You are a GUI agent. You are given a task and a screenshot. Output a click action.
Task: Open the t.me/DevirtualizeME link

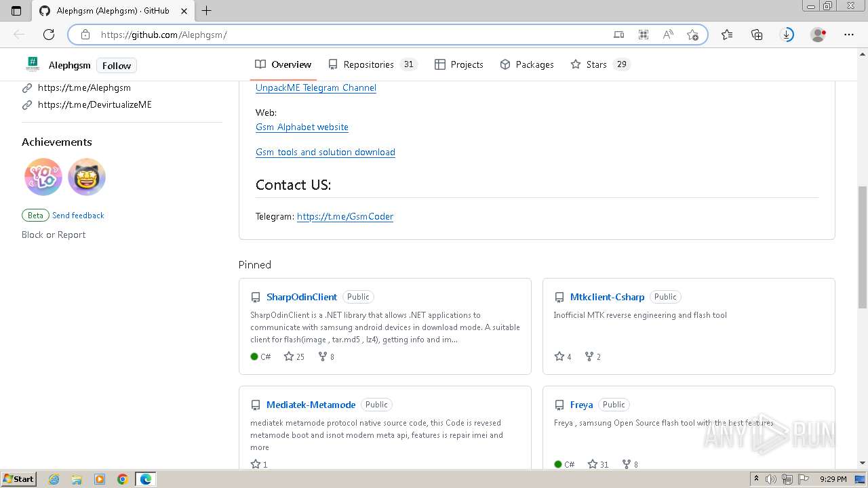[95, 104]
